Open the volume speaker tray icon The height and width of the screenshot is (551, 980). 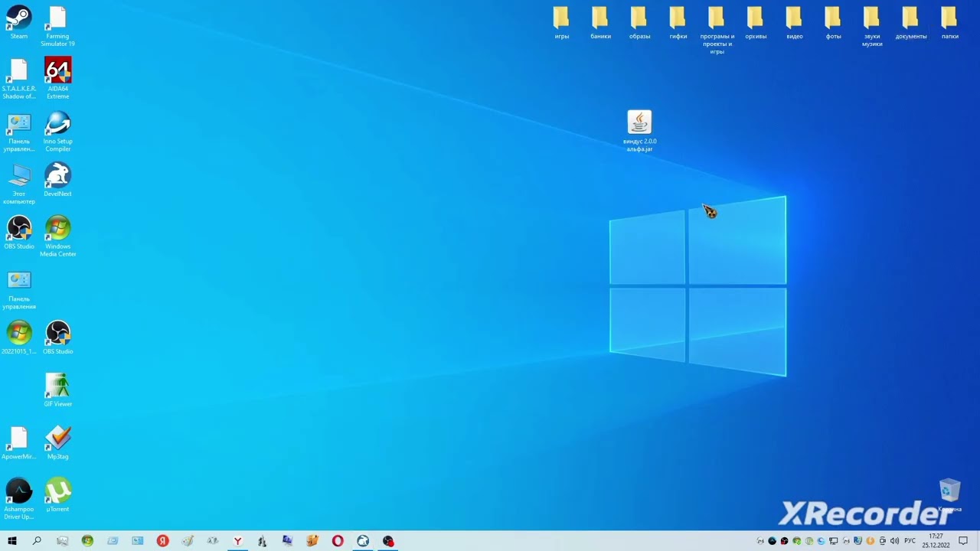tap(894, 541)
